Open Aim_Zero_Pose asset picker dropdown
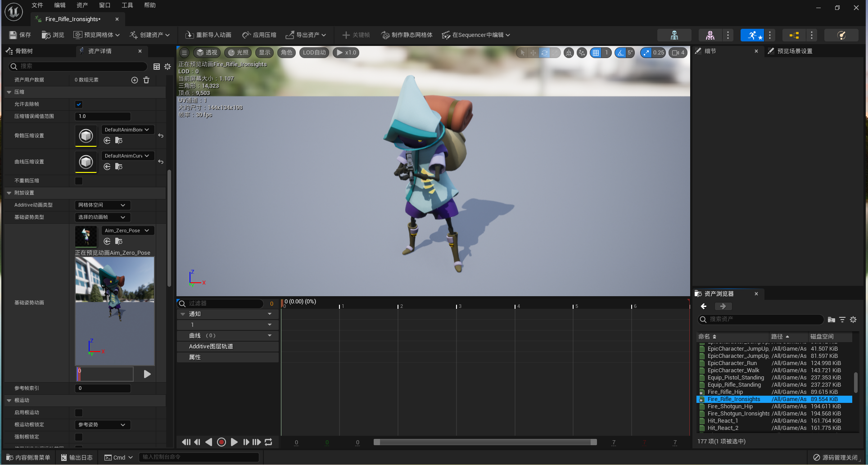This screenshot has height=465, width=868. coord(128,230)
